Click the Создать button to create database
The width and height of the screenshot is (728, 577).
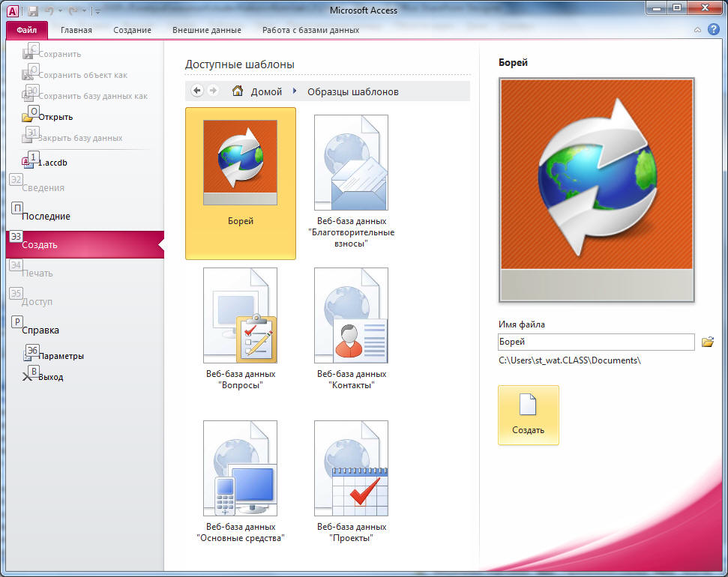[x=529, y=415]
